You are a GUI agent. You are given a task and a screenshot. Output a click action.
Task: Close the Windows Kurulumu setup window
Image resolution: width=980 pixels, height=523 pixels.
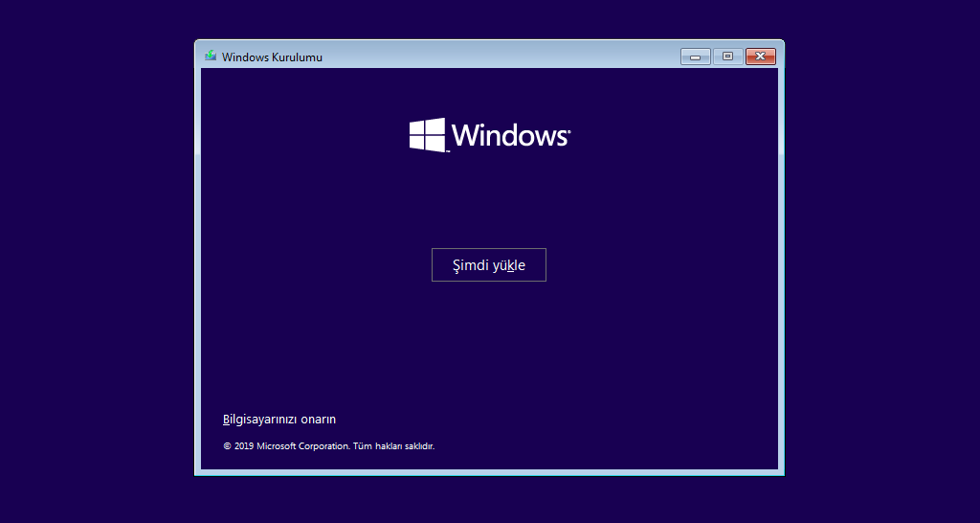(x=761, y=57)
